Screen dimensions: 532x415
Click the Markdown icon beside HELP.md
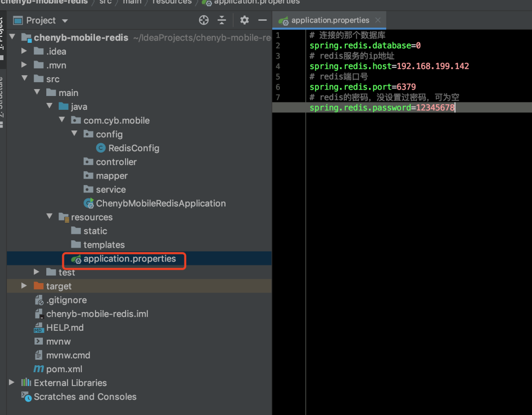point(38,327)
